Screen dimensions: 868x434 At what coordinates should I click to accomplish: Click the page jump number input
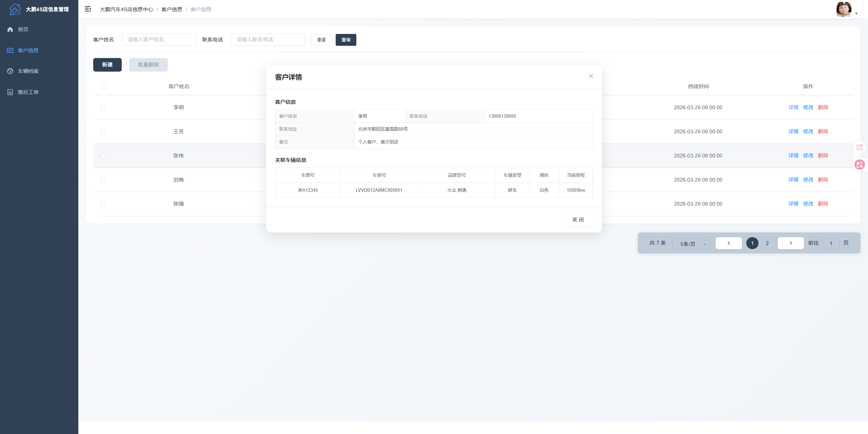coord(831,243)
